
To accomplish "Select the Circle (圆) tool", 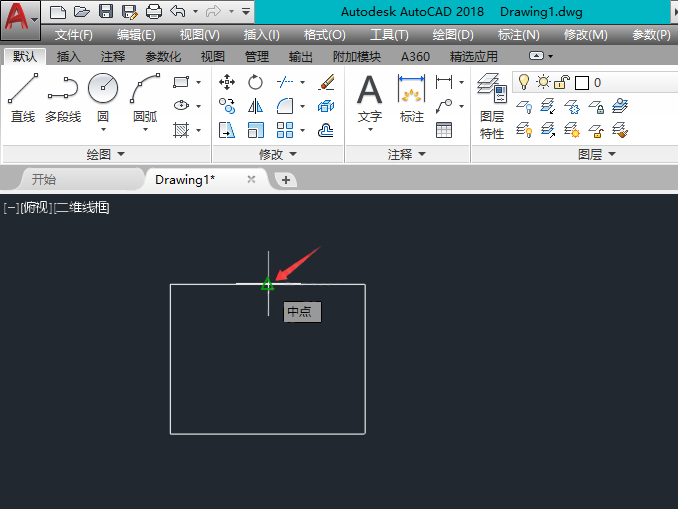I will point(103,97).
